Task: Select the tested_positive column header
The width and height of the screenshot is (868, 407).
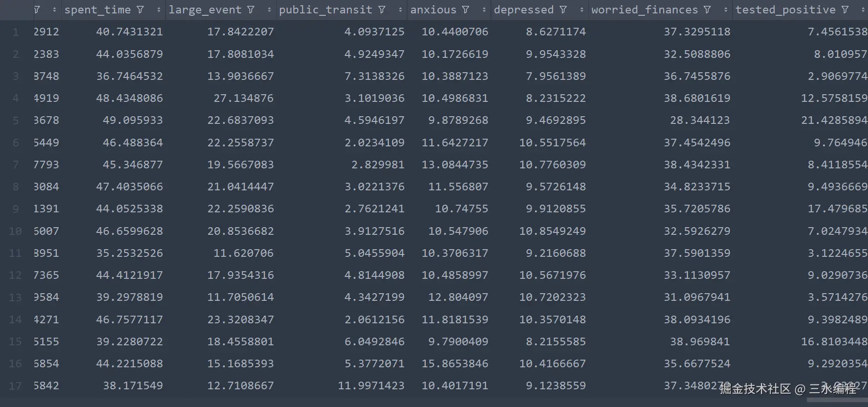Action: click(x=785, y=10)
